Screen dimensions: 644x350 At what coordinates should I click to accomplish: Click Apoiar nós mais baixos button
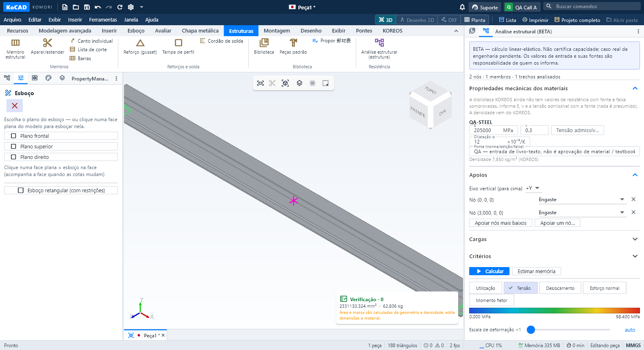pyautogui.click(x=500, y=223)
